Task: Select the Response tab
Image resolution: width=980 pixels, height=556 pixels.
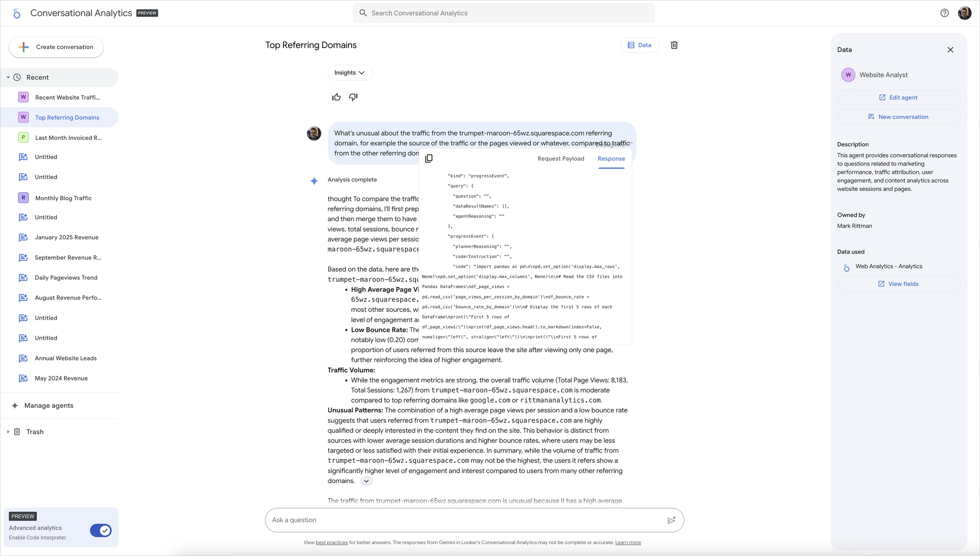Action: click(x=611, y=159)
